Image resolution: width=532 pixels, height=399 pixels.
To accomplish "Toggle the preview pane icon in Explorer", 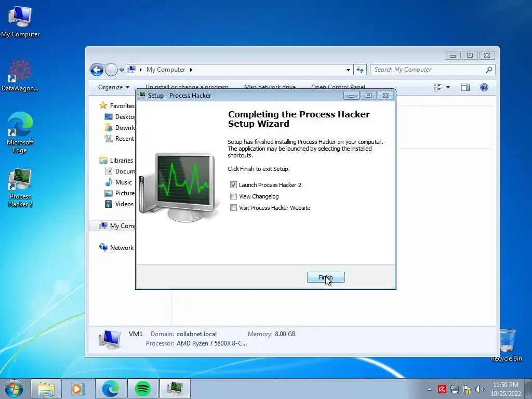I will click(x=465, y=87).
